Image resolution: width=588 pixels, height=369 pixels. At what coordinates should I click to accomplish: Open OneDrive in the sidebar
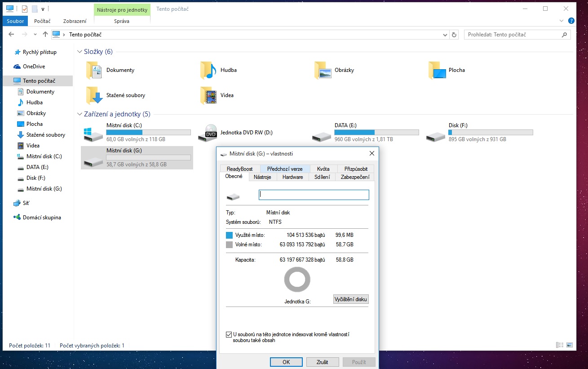[34, 67]
